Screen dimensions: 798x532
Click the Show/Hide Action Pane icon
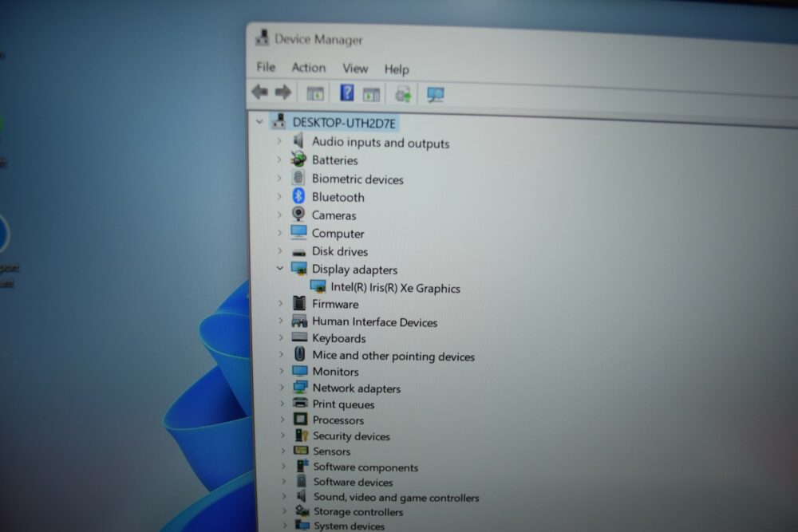[x=371, y=95]
